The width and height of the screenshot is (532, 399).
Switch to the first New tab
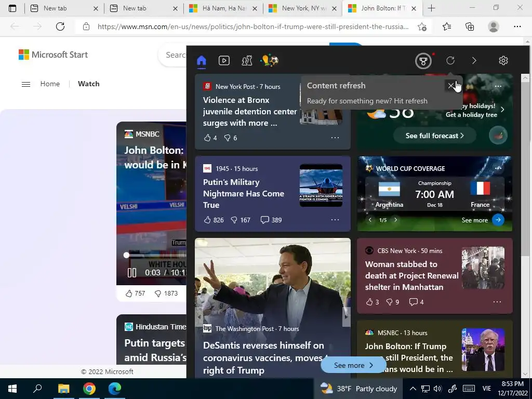(64, 8)
